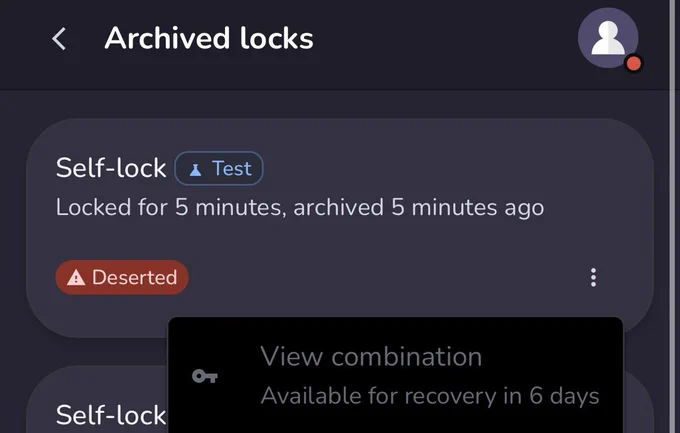680x433 pixels.
Task: Select View combination menu entry
Action: [396, 376]
